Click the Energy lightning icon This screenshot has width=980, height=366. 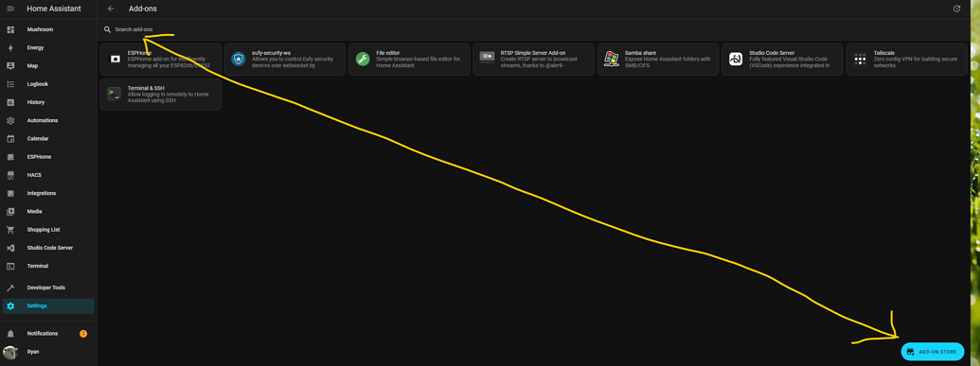coord(10,47)
